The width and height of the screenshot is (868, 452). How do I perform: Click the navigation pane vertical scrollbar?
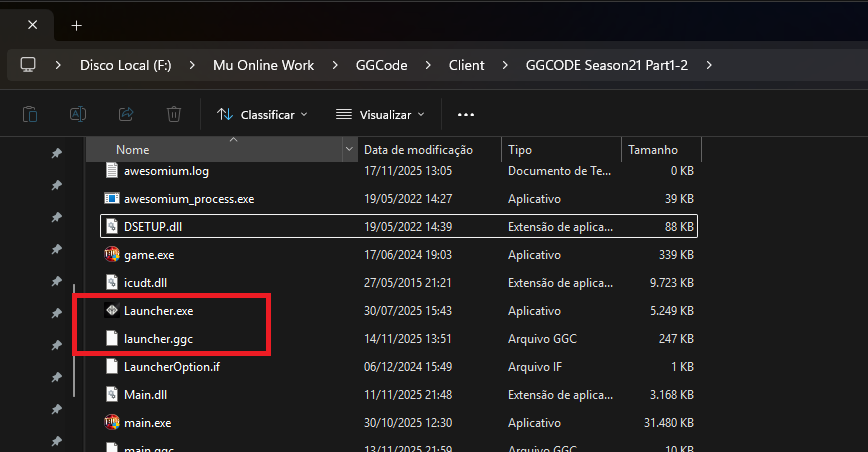point(74,340)
